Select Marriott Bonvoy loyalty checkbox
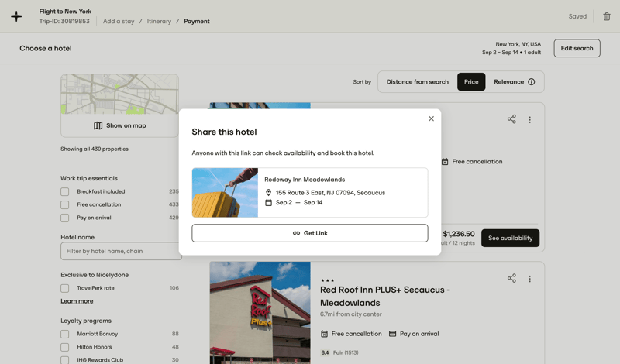This screenshot has height=364, width=620. pyautogui.click(x=65, y=334)
